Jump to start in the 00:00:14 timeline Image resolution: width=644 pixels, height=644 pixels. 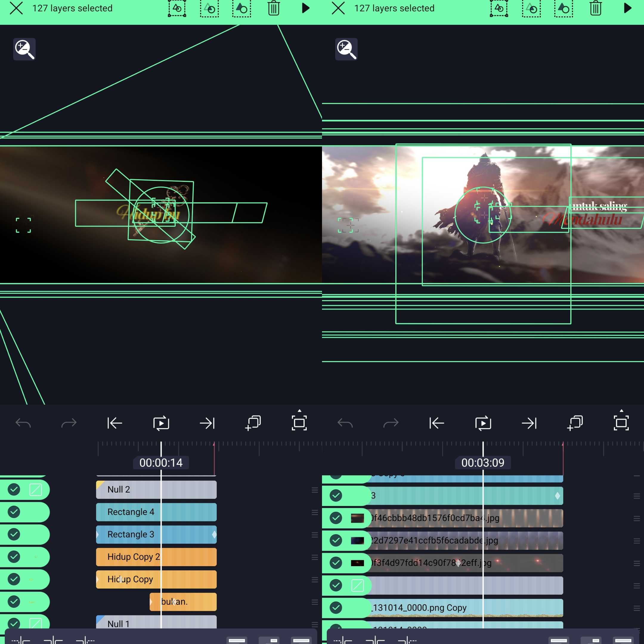(x=115, y=423)
